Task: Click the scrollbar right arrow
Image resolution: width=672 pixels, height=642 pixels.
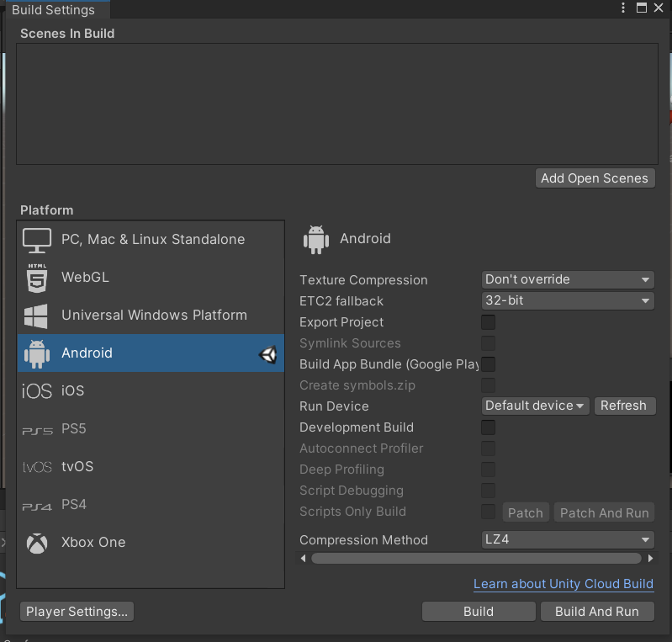Action: (x=651, y=559)
